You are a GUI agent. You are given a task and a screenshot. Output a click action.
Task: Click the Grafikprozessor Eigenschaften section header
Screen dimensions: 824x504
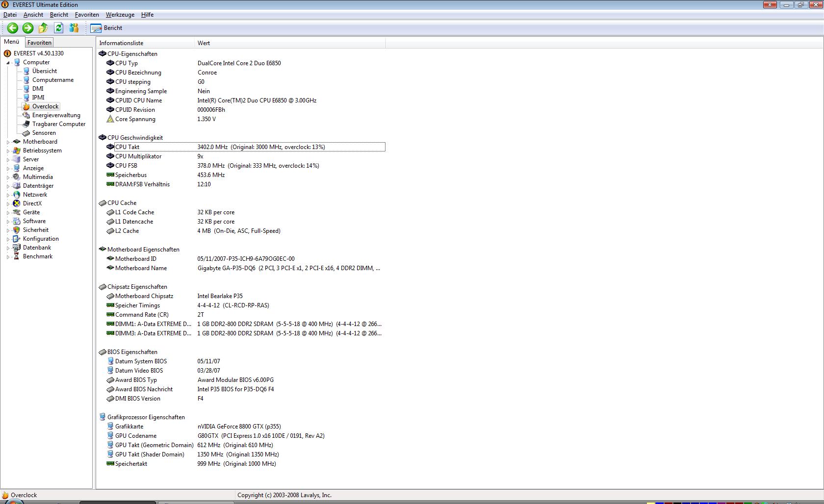pyautogui.click(x=142, y=417)
